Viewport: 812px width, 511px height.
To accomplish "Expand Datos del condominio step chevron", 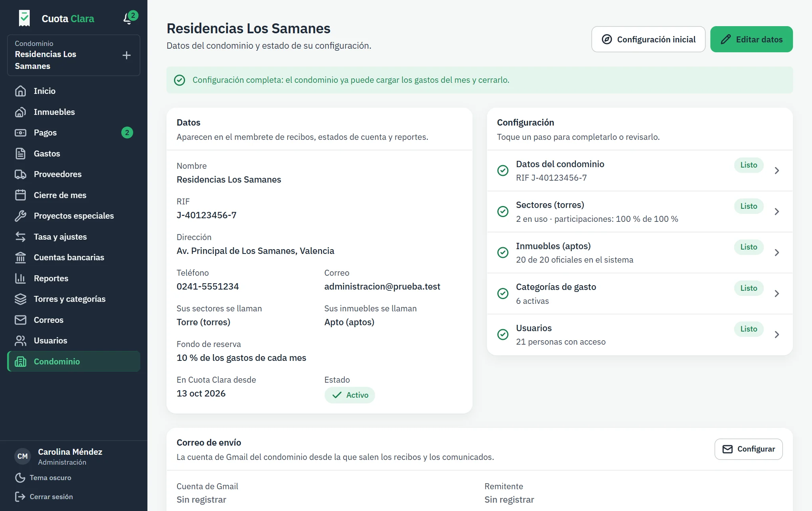I will click(777, 171).
